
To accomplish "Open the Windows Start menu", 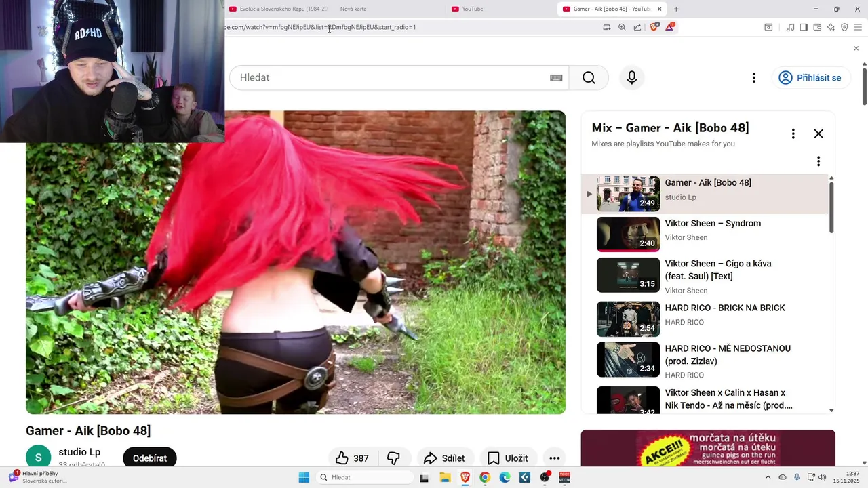I will pyautogui.click(x=304, y=477).
